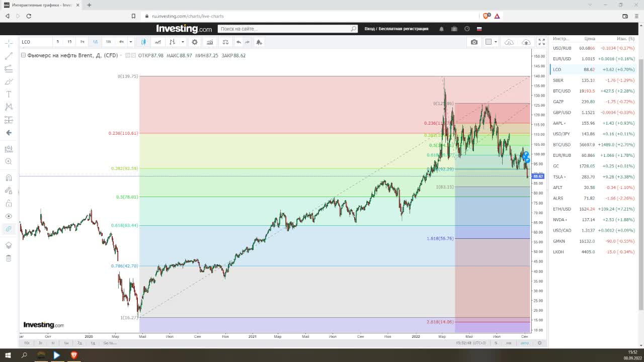Open site notifications bell
Image resolution: width=644 pixels, height=362 pixels.
(442, 29)
